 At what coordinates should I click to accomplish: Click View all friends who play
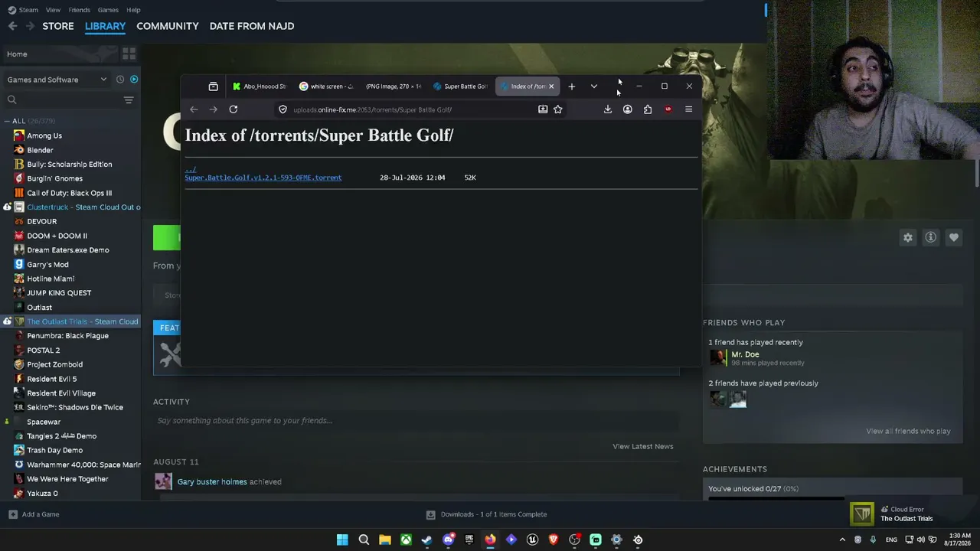tap(908, 431)
